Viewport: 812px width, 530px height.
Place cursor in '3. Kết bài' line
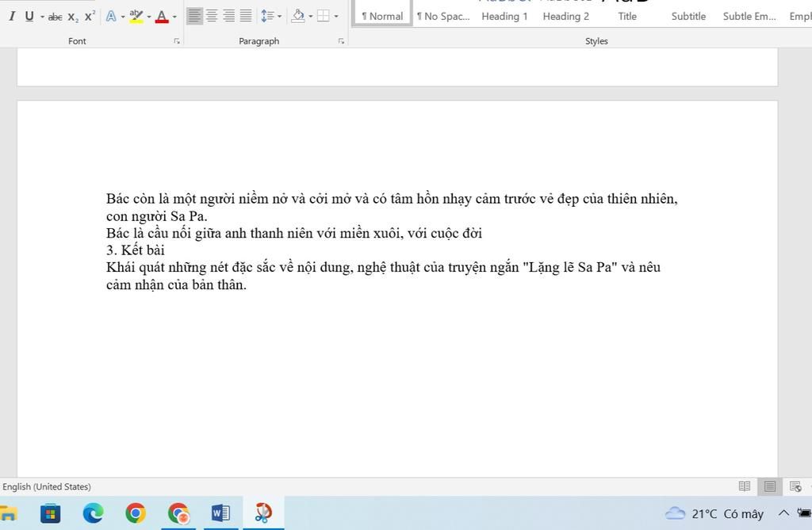point(135,250)
